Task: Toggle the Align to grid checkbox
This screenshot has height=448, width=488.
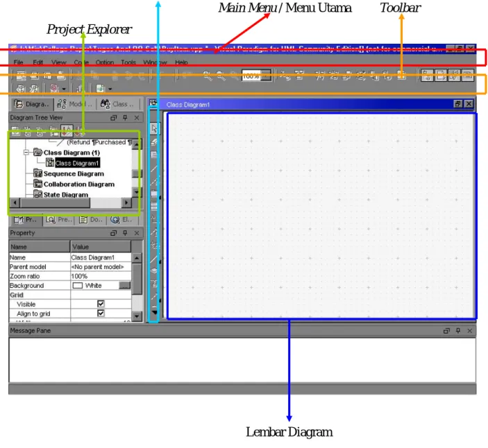Action: 101,313
